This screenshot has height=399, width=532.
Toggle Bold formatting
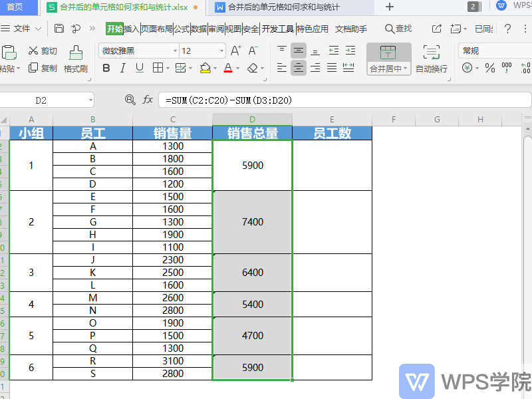(106, 68)
